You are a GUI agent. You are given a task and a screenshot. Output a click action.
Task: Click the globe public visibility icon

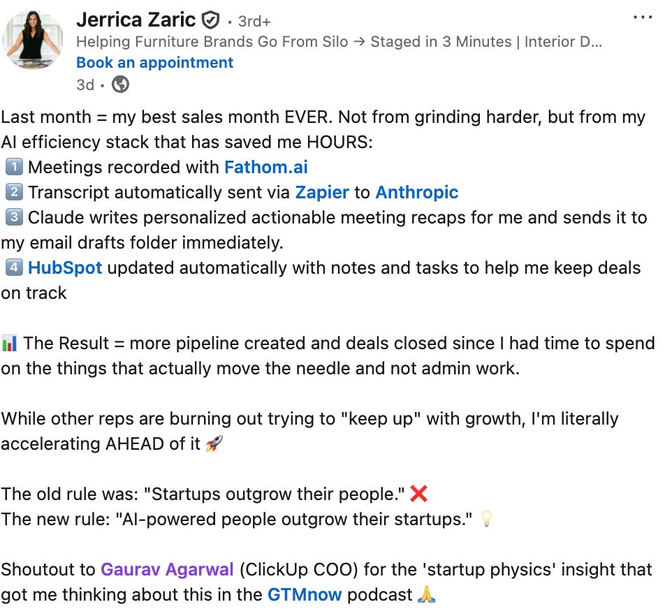click(120, 85)
